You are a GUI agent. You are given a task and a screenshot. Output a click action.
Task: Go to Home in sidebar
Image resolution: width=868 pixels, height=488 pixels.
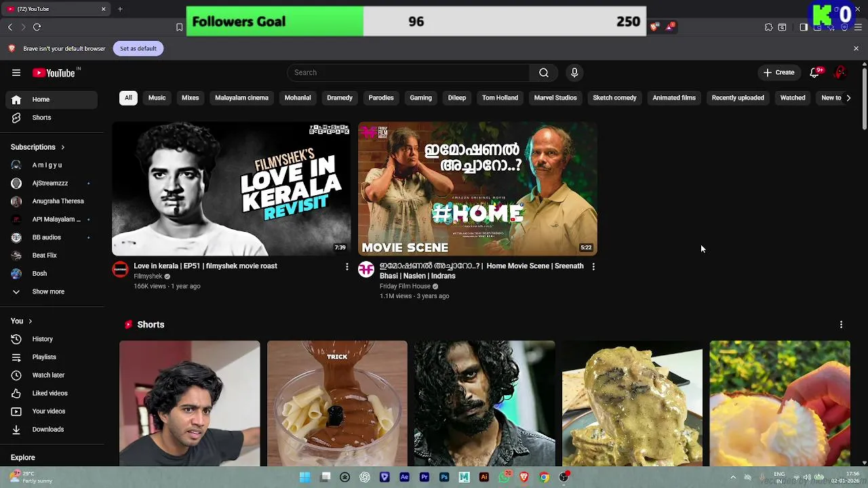pyautogui.click(x=53, y=100)
